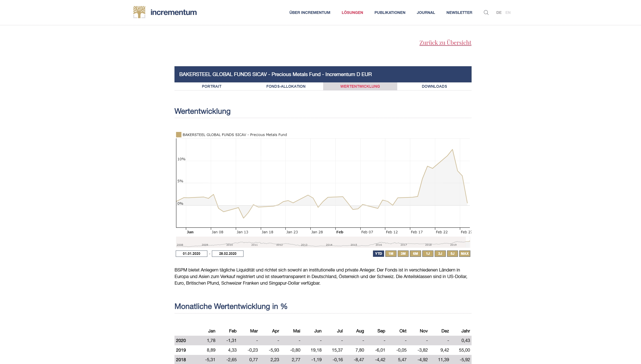The image size is (641, 364).
Task: Click the 2019 yearly value 55,00
Action: pos(465,350)
